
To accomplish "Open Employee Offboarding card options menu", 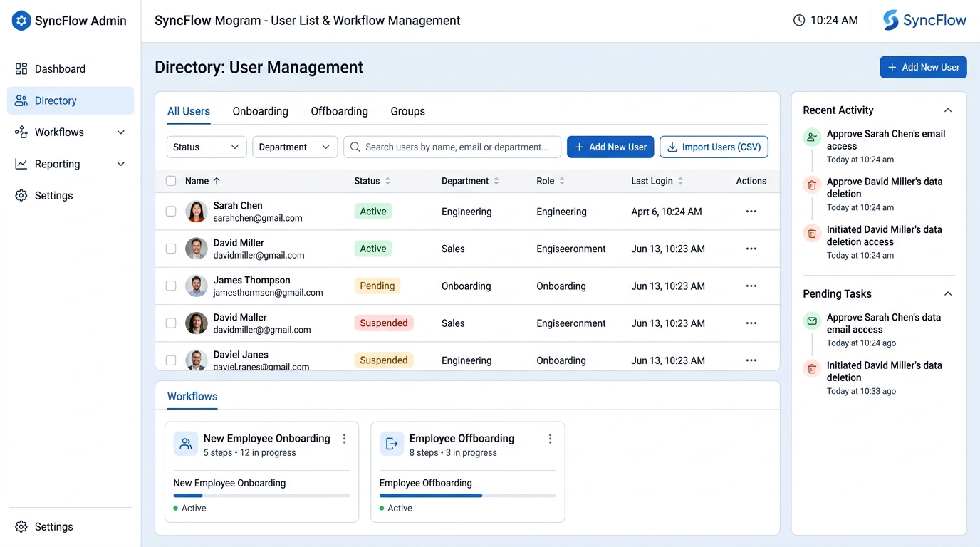I will (550, 439).
